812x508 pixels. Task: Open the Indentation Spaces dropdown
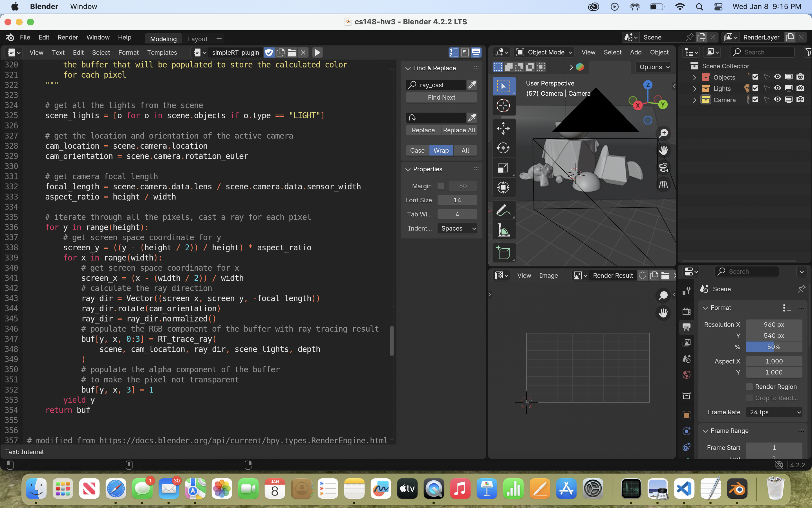[x=457, y=229]
